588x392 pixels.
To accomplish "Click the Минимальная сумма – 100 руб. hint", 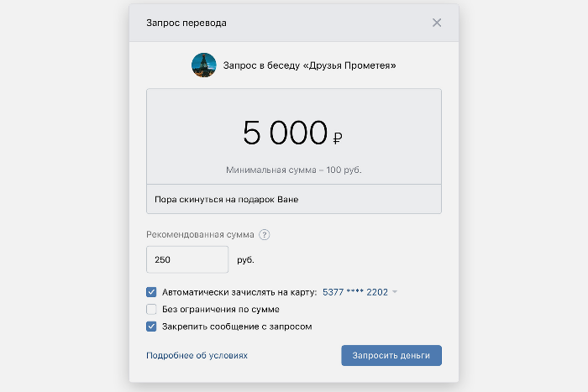I will (x=293, y=170).
